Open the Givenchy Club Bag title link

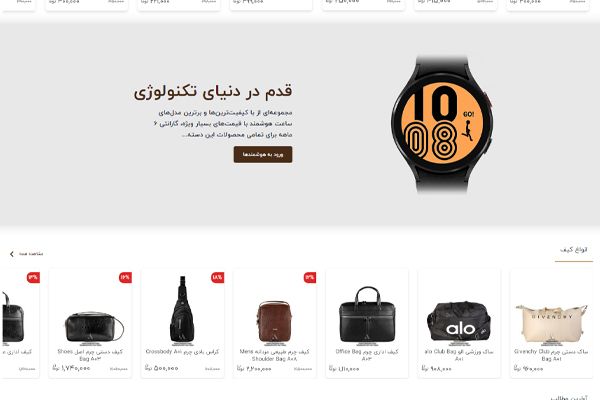coord(551,355)
